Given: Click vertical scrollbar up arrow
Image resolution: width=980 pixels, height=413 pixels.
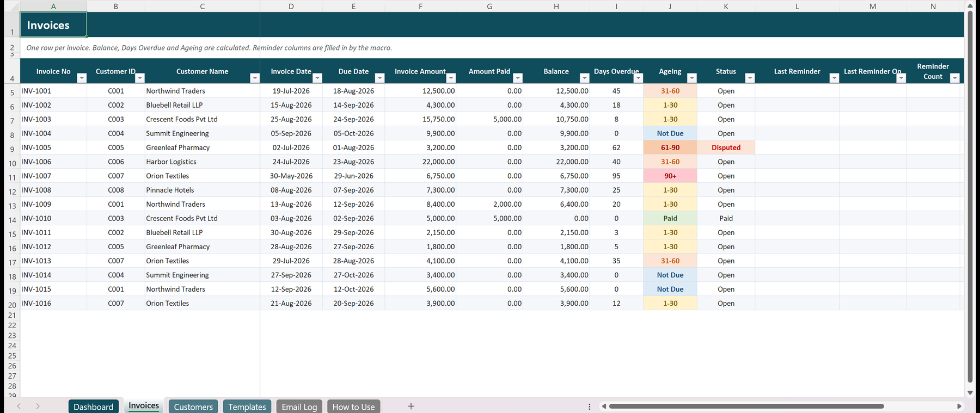Looking at the screenshot, I should point(970,5).
